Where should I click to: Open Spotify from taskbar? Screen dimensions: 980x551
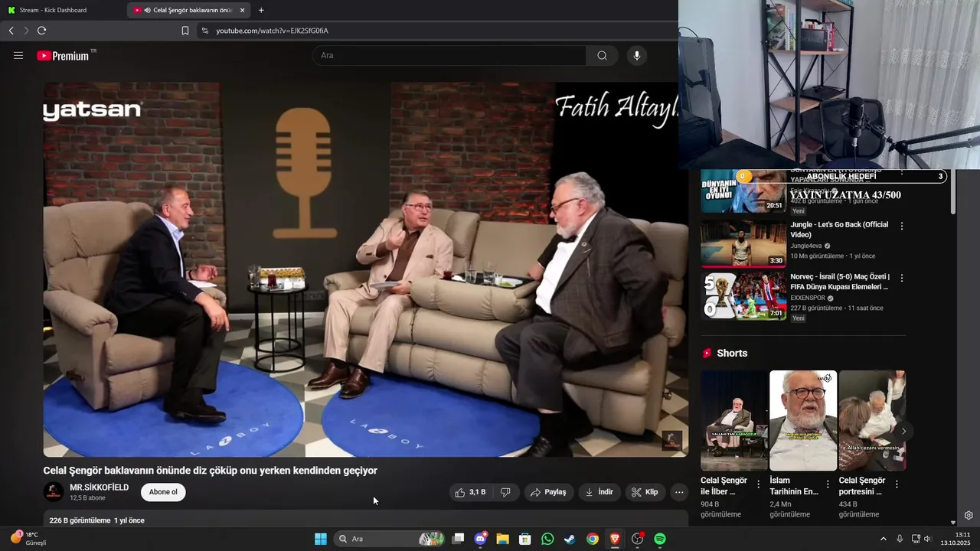660,539
